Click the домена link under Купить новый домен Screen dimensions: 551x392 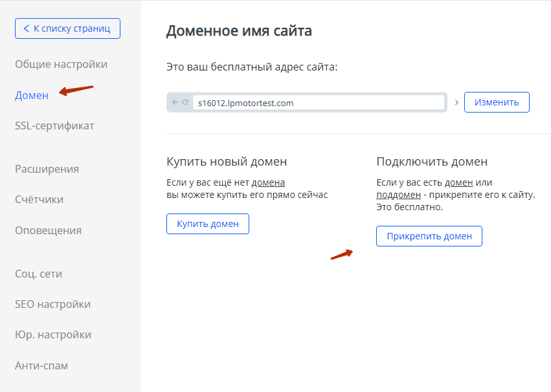pos(268,182)
